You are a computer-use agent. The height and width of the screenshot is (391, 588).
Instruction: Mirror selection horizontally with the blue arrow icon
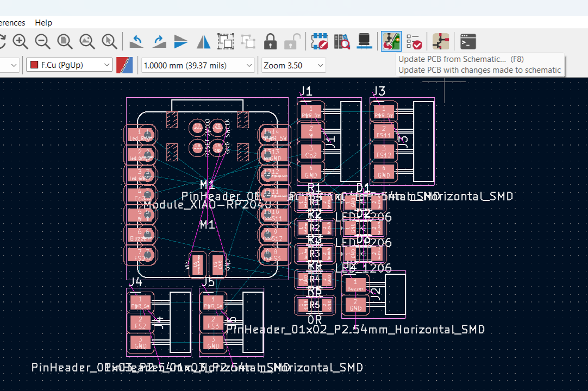click(x=181, y=41)
